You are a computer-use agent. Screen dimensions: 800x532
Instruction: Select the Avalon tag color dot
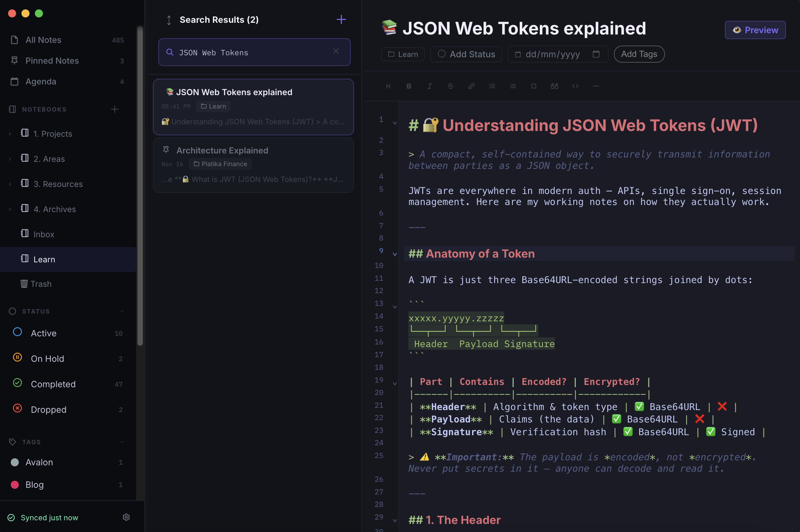[15, 462]
